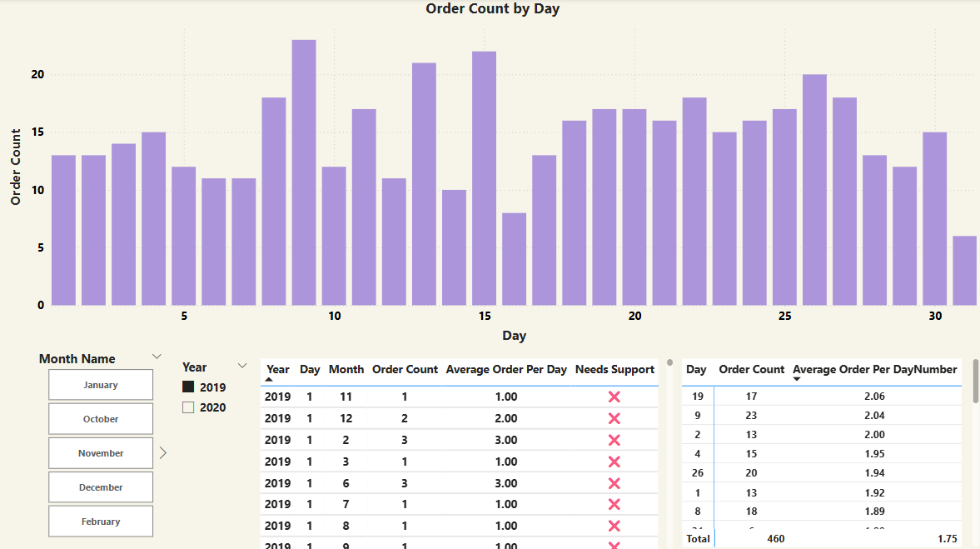Click the red X in first table row

click(614, 397)
